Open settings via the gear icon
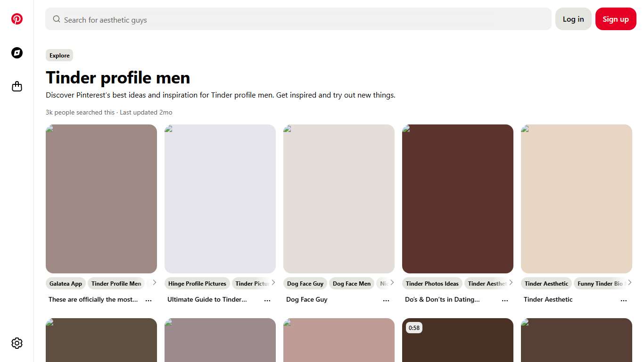The height and width of the screenshot is (362, 644). [17, 343]
